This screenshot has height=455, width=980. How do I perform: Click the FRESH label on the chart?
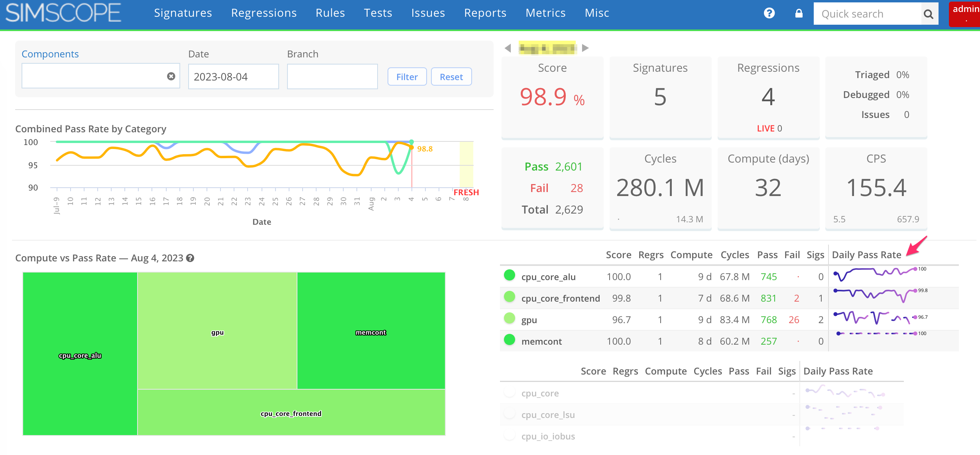point(466,192)
